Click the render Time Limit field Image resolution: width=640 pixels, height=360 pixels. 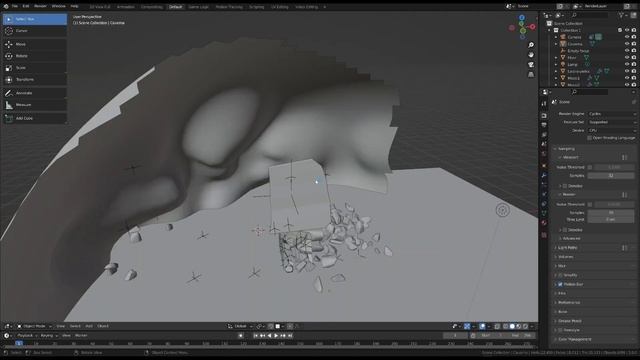[x=611, y=220]
